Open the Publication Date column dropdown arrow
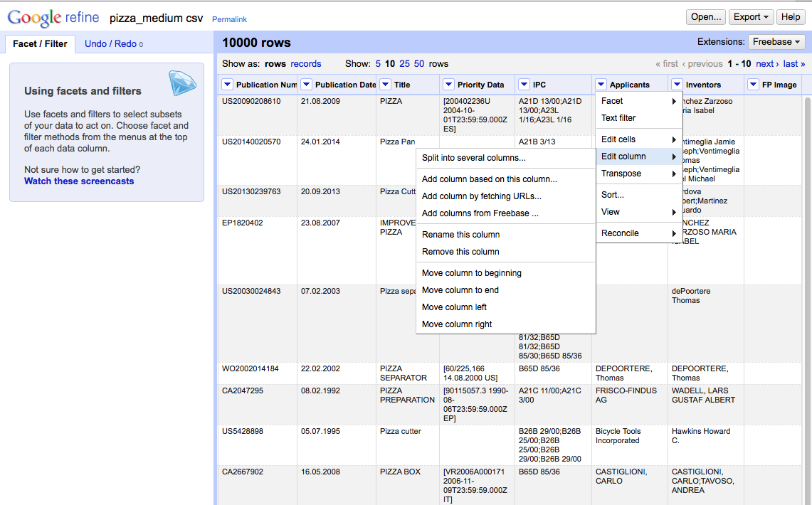812x505 pixels. (x=307, y=85)
